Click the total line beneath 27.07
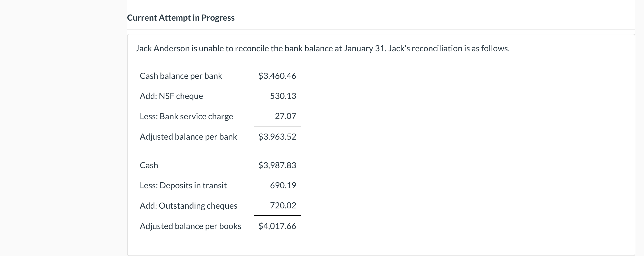This screenshot has height=256, width=644. (277, 126)
